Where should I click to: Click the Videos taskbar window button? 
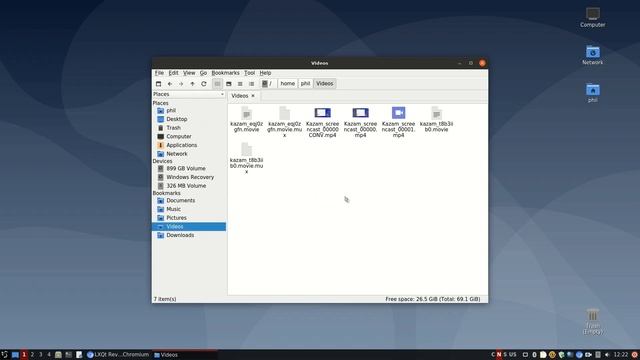184,355
